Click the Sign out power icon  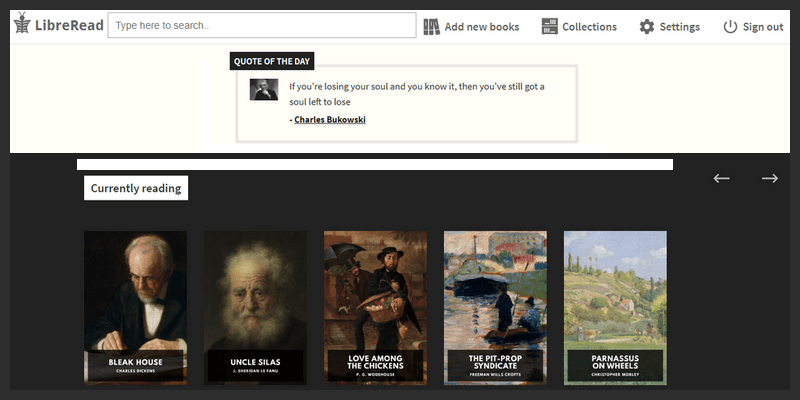tap(730, 27)
